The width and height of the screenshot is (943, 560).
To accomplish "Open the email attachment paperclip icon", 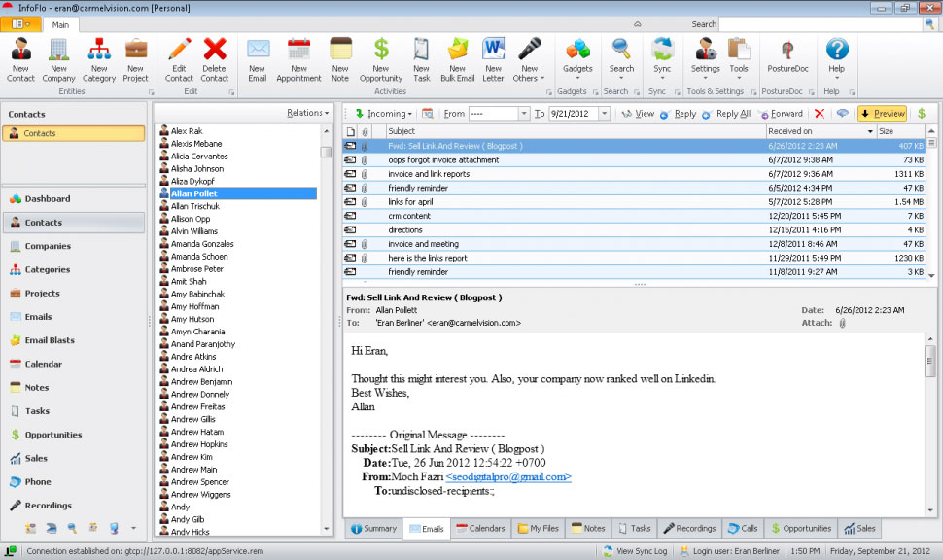I will click(x=842, y=323).
